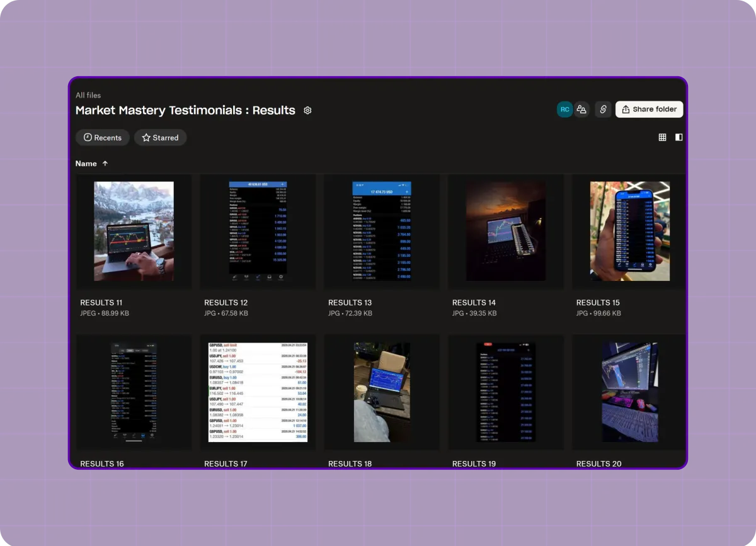Select the file name RESULTS 17
Image resolution: width=756 pixels, height=546 pixels.
[x=226, y=464]
